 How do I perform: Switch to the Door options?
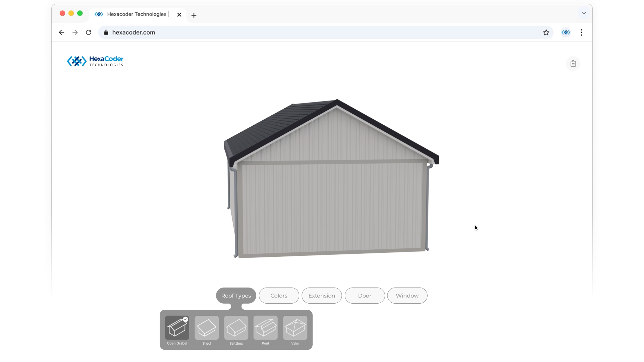point(365,296)
